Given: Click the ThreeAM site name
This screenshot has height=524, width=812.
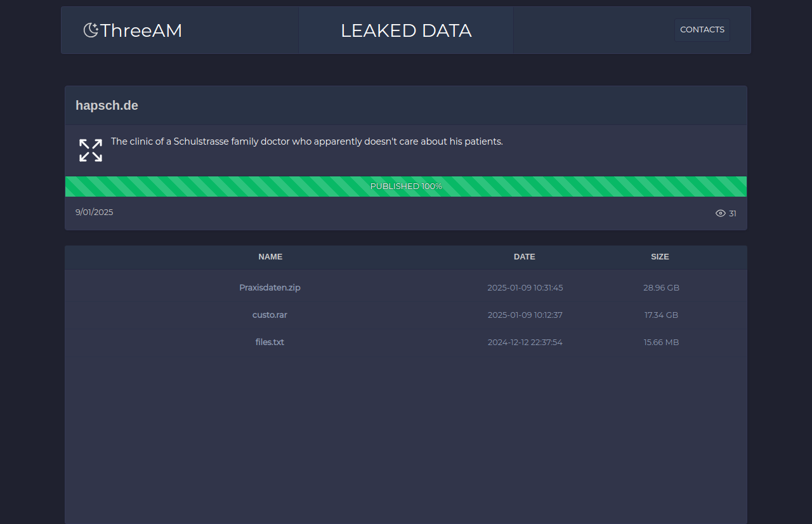Looking at the screenshot, I should tap(141, 30).
